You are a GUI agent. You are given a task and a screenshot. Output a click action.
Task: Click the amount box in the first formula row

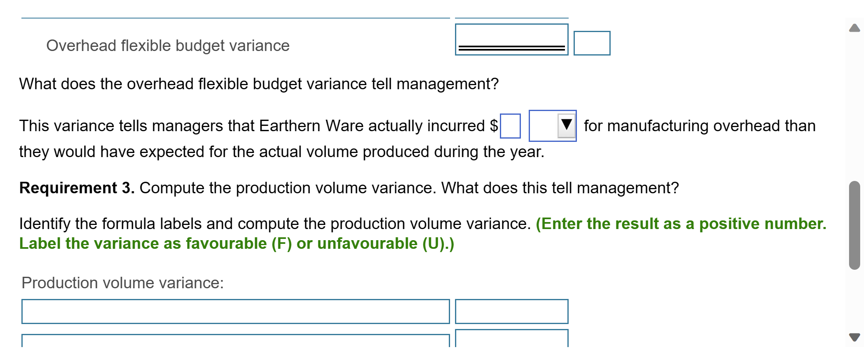511,313
